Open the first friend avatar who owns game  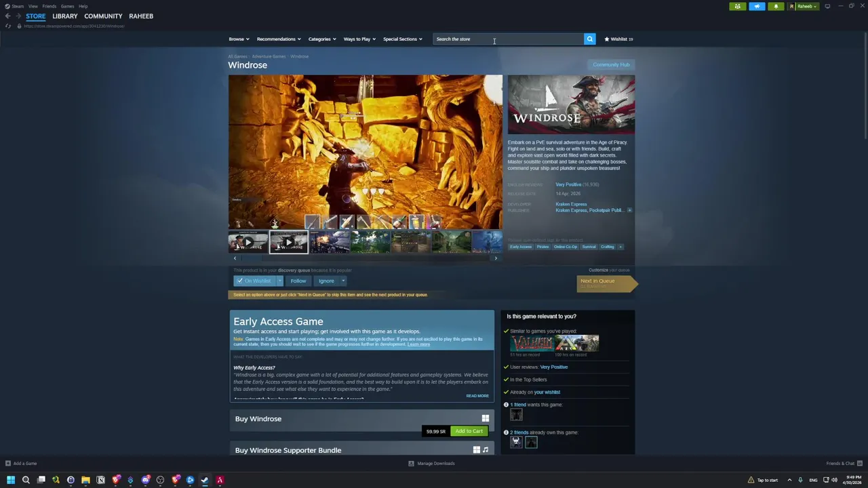(x=516, y=442)
